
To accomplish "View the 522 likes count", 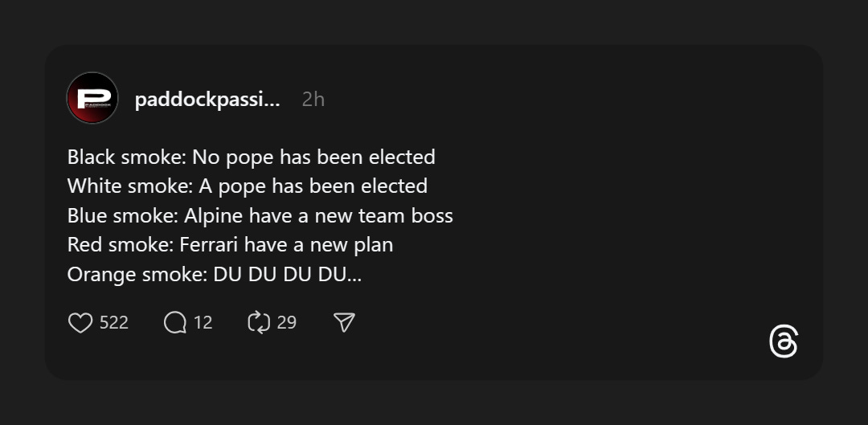I will (x=114, y=323).
